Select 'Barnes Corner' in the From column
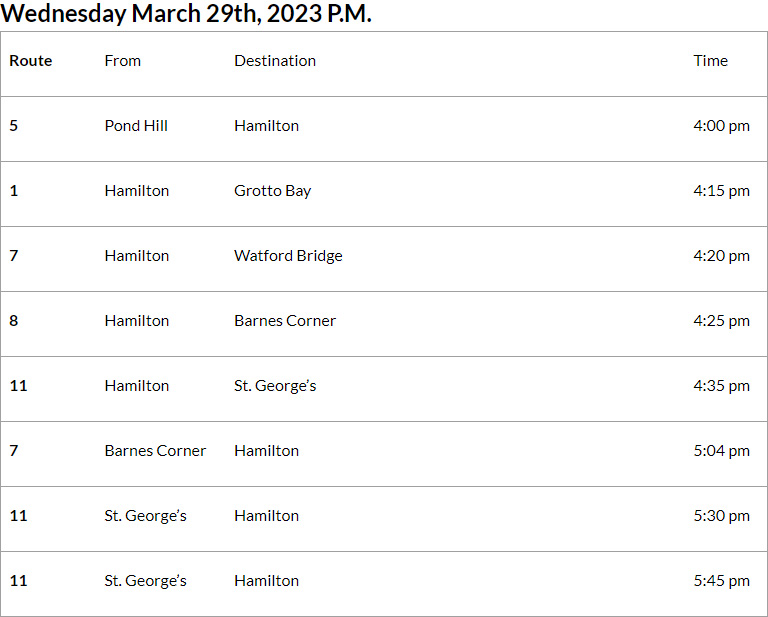 coord(155,451)
